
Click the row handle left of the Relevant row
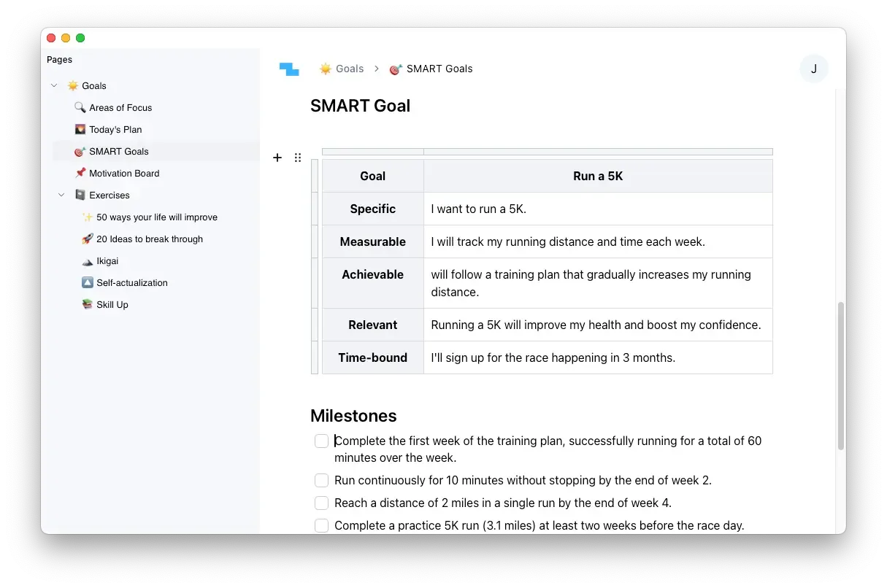click(x=315, y=325)
